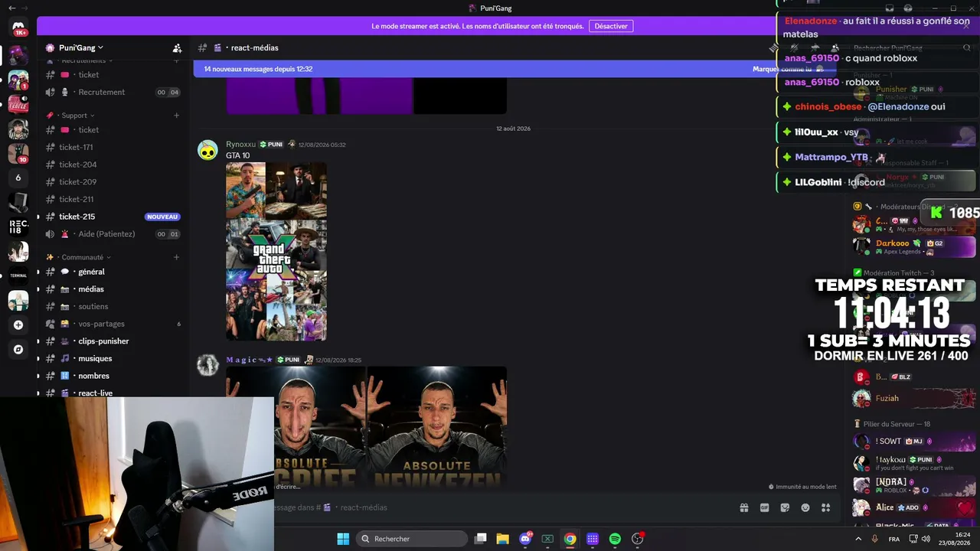Open the server folder showing number 6
This screenshot has width=980, height=551.
[x=18, y=178]
